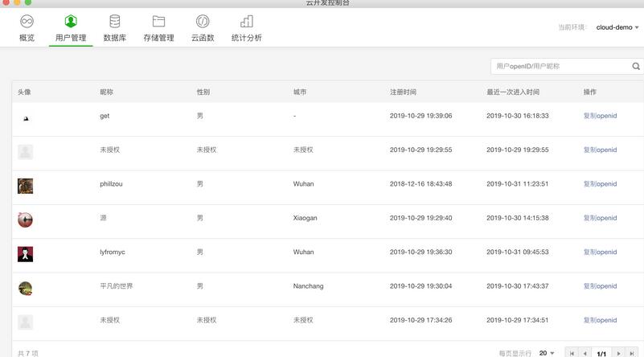Open the 云函数 cloud functions icon
Viewport: 644px width, 357px height.
[203, 22]
